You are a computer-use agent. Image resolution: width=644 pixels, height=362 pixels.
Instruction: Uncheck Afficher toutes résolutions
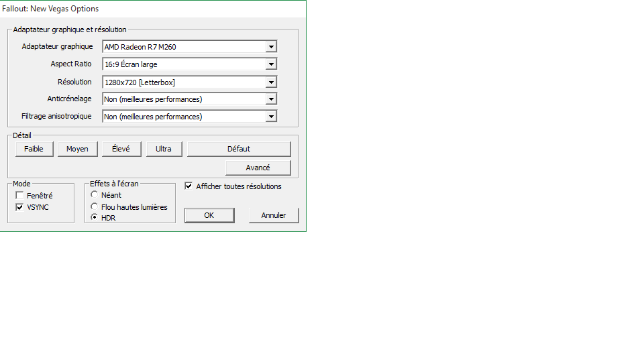[189, 186]
